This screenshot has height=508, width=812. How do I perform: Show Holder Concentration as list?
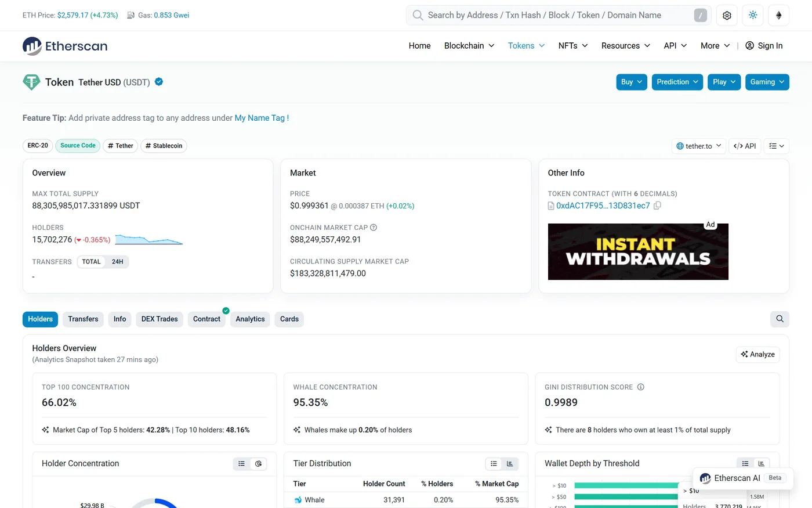[x=242, y=464]
